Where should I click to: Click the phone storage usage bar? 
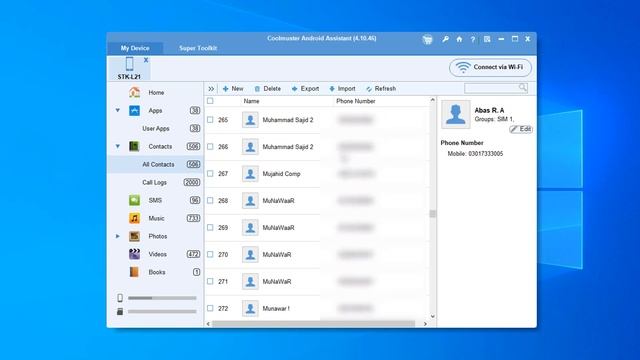point(162,298)
